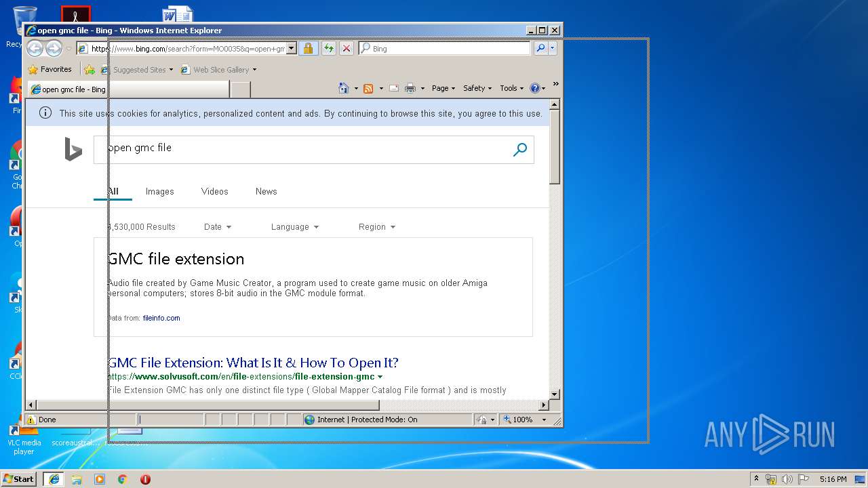The width and height of the screenshot is (868, 488).
Task: Submit Bing search via magnifier icon
Action: pos(520,150)
